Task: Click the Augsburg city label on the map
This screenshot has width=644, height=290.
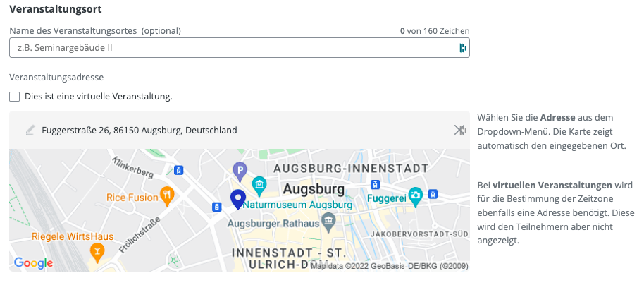Action: [x=314, y=190]
